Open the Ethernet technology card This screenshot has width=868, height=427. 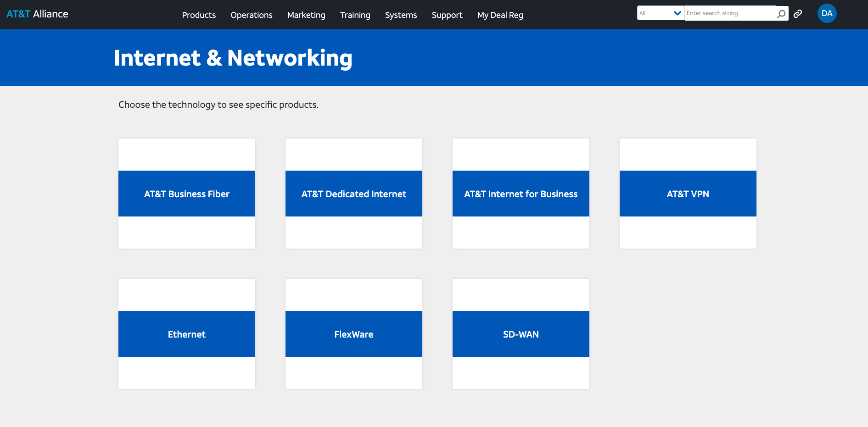[187, 334]
